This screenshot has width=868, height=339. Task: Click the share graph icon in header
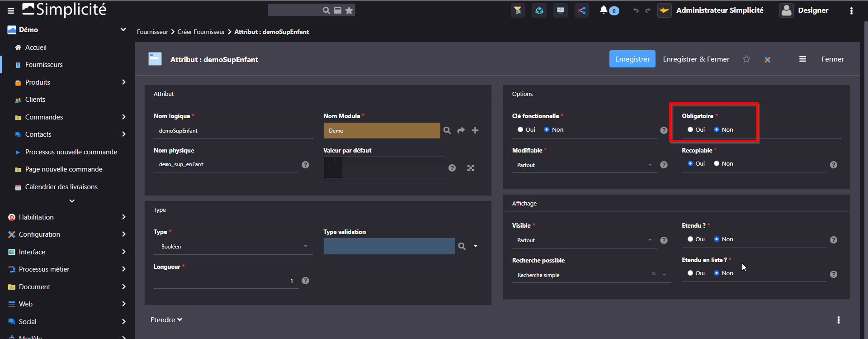point(582,10)
